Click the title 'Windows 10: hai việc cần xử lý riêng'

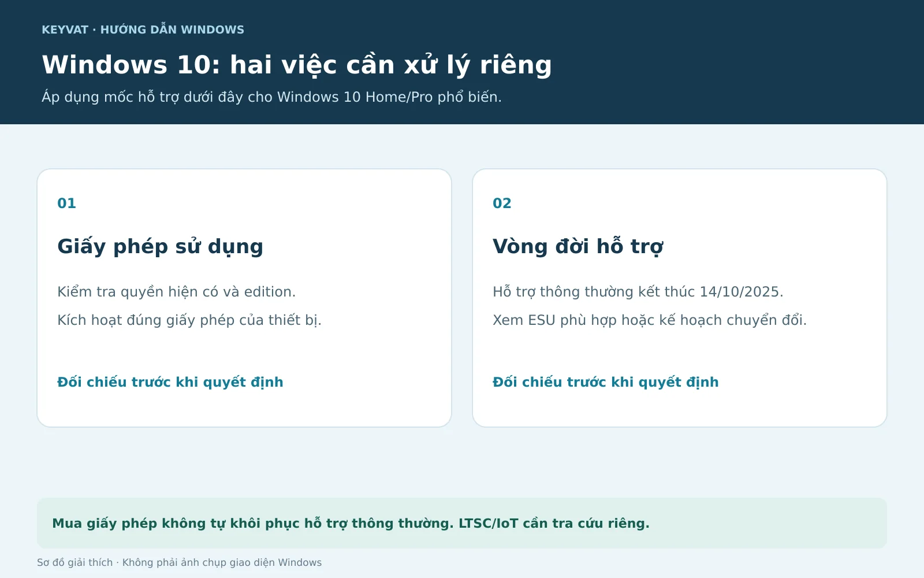coord(297,65)
